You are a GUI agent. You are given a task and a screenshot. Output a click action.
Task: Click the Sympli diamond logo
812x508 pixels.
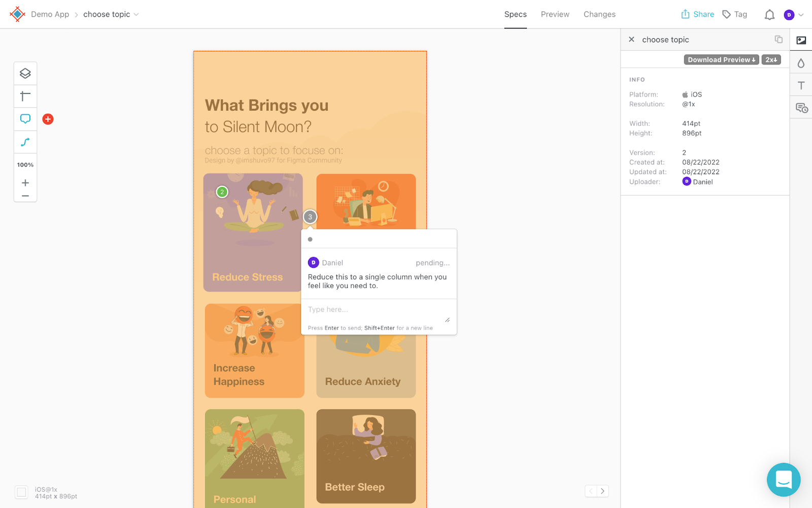click(17, 14)
